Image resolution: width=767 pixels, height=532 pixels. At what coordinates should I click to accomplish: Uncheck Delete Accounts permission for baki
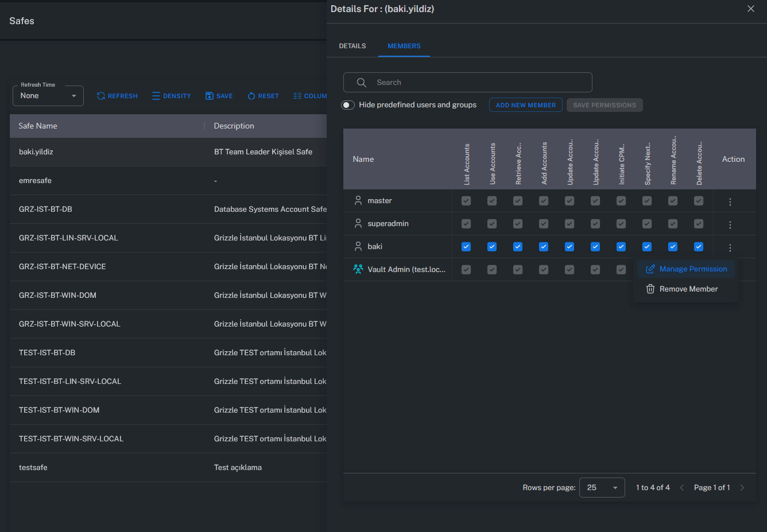tap(699, 247)
